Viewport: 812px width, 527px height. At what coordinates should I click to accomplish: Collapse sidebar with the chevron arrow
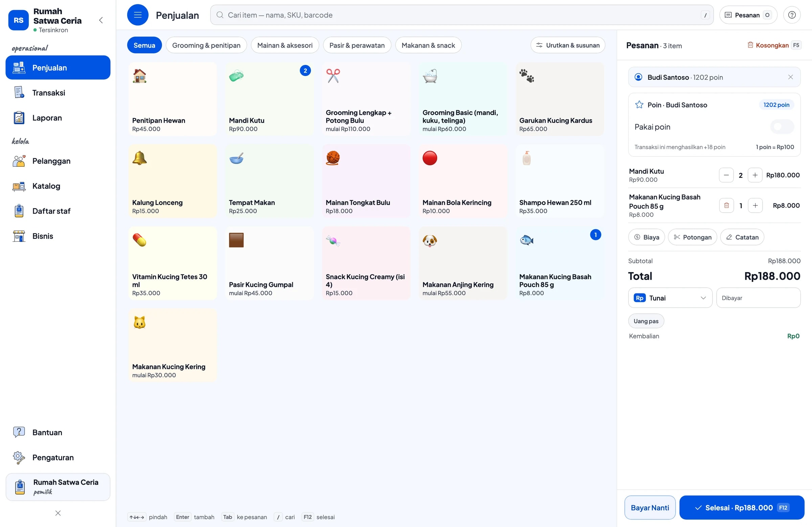pos(101,20)
